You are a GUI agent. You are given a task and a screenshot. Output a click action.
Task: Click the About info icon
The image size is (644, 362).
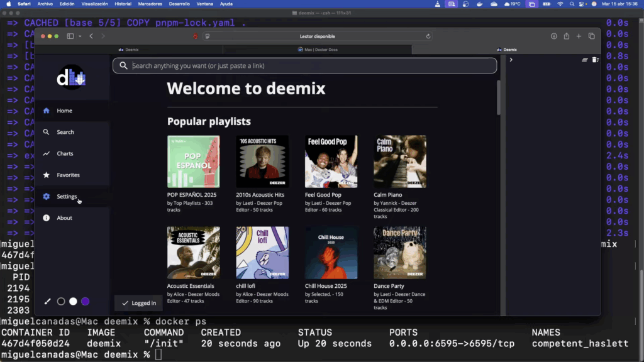(x=47, y=218)
